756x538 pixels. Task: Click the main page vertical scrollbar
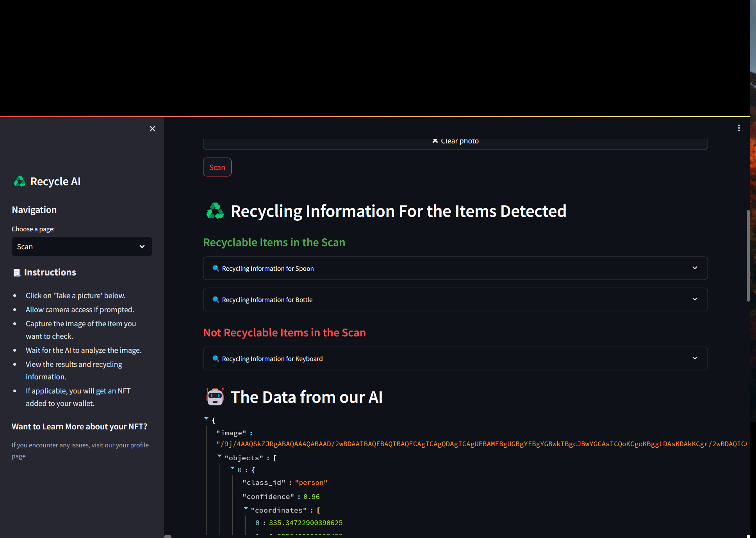748,256
